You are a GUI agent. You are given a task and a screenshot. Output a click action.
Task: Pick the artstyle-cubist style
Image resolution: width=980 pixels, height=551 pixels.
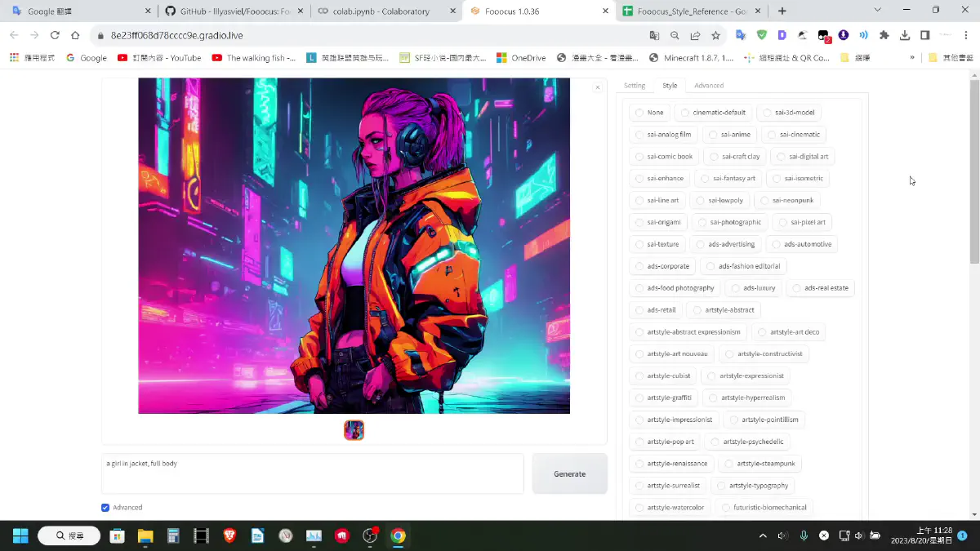tap(663, 376)
